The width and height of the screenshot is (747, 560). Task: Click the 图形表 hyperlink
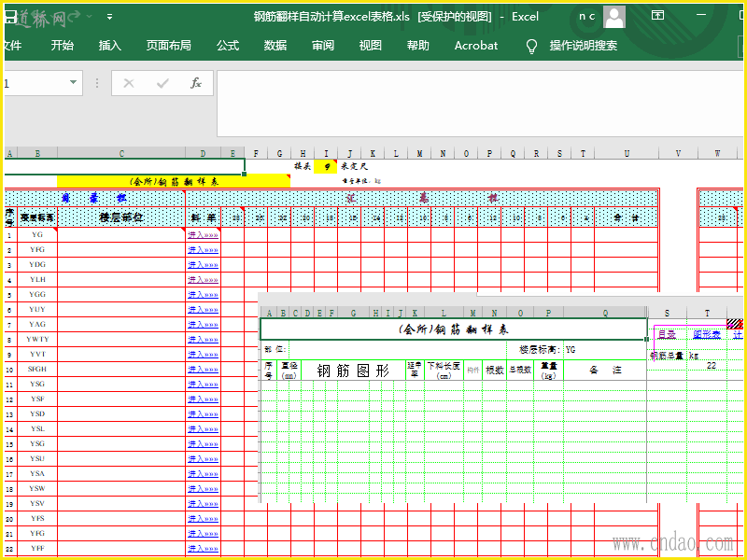click(x=706, y=334)
